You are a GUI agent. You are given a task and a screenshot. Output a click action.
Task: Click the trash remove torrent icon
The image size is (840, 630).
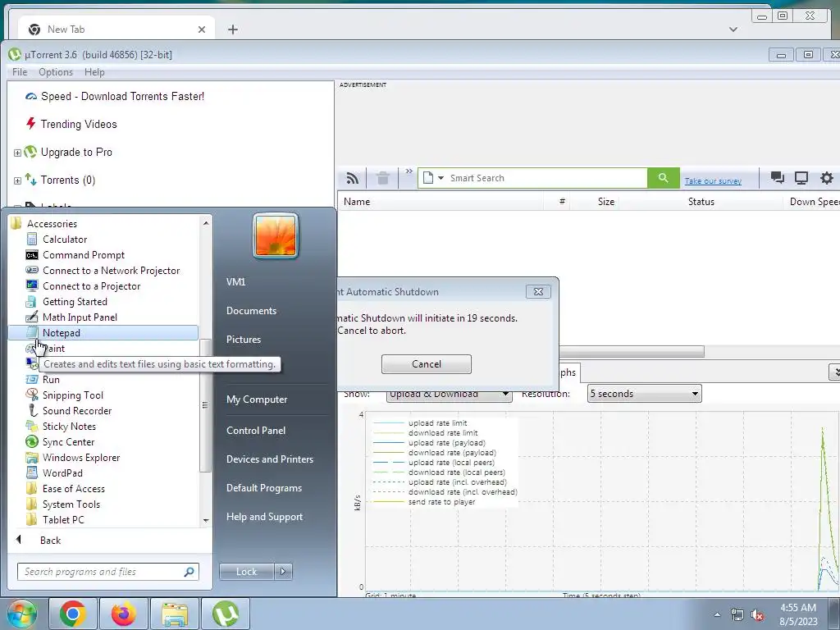pos(382,178)
